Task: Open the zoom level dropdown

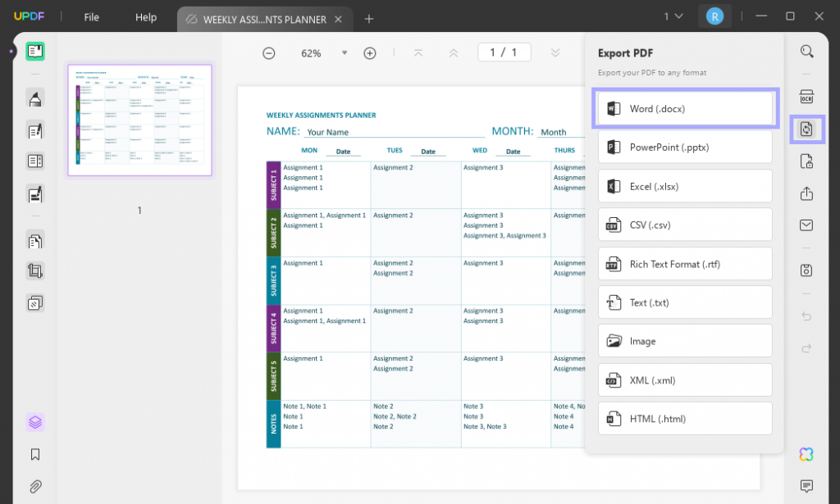Action: click(345, 52)
